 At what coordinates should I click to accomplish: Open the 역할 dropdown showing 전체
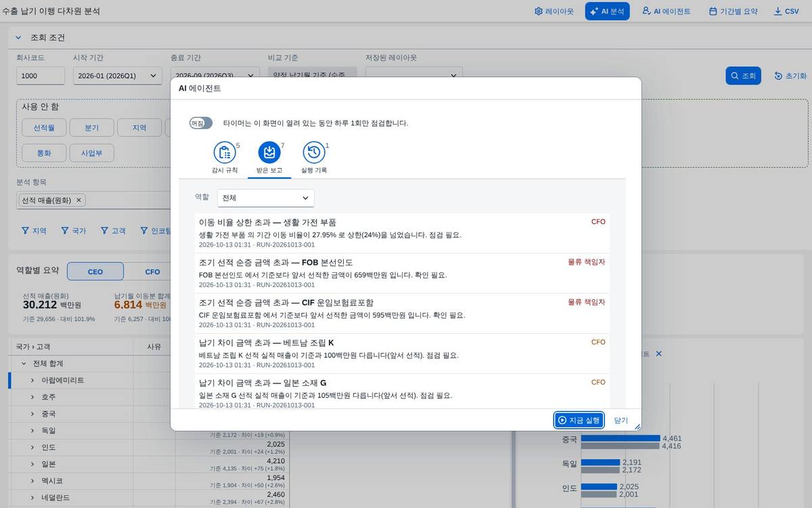tap(266, 198)
